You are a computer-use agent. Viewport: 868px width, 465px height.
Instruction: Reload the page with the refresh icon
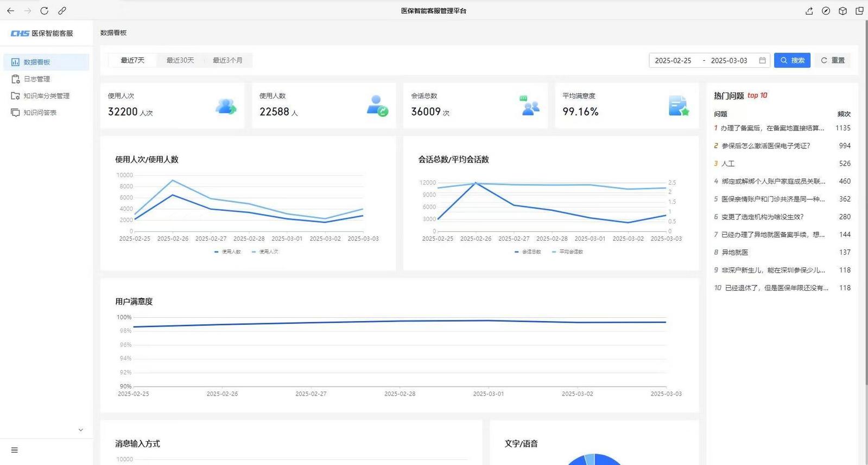pyautogui.click(x=45, y=11)
